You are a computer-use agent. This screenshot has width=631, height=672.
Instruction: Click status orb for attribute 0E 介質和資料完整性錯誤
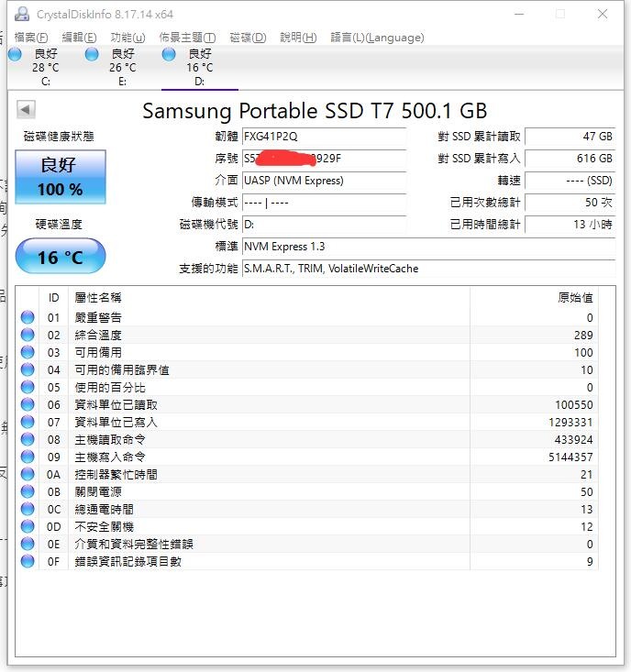pyautogui.click(x=28, y=544)
